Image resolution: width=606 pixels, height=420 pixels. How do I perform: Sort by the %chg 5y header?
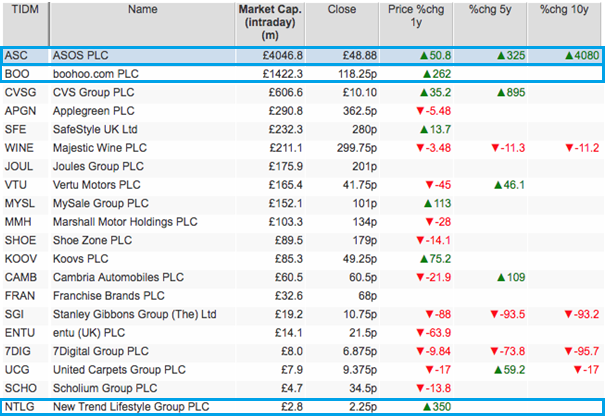[x=490, y=24]
